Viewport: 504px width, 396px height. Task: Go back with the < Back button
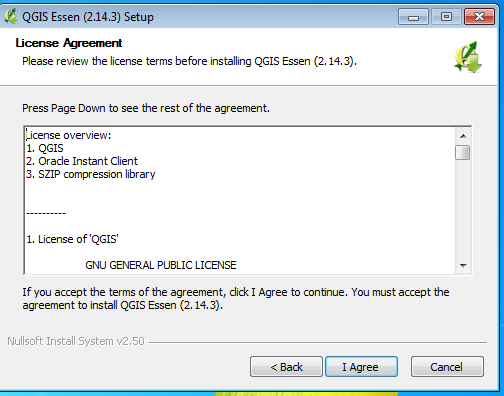(286, 367)
